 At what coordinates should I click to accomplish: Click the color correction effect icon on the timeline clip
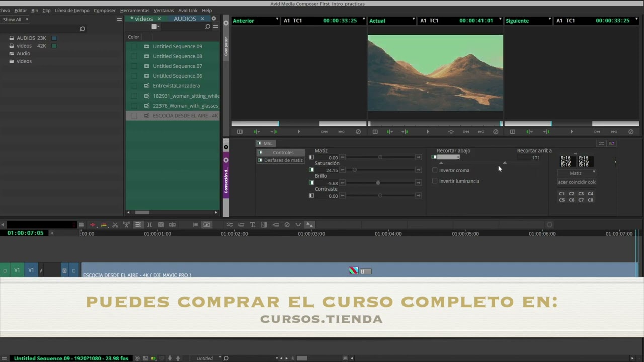coord(354,270)
